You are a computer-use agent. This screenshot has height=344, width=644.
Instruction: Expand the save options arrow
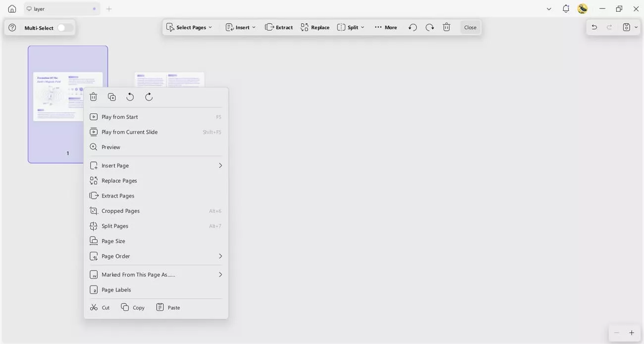(636, 27)
